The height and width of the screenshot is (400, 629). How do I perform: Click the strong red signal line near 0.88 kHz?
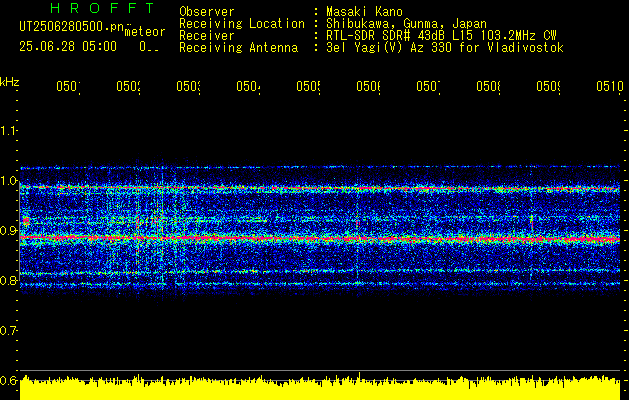pyautogui.click(x=320, y=239)
